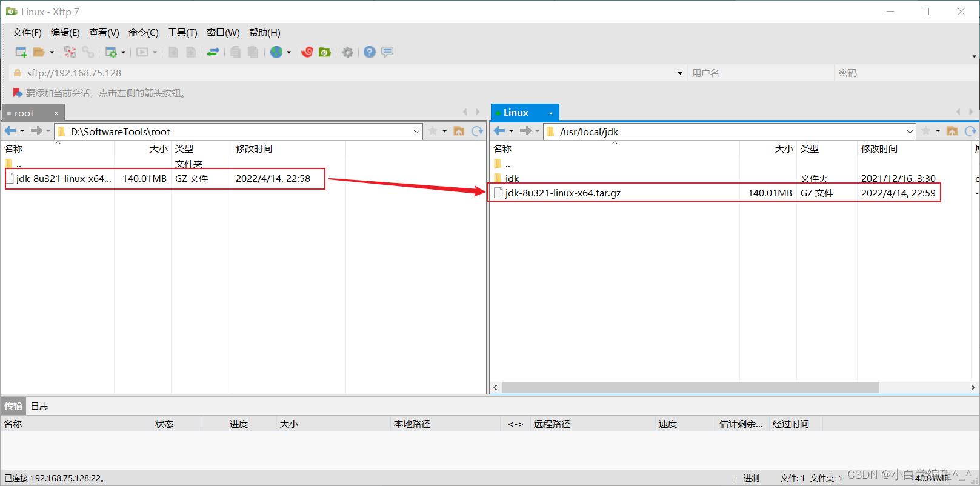Open the 帮助(H) menu
Viewport: 980px width, 486px height.
pyautogui.click(x=265, y=33)
